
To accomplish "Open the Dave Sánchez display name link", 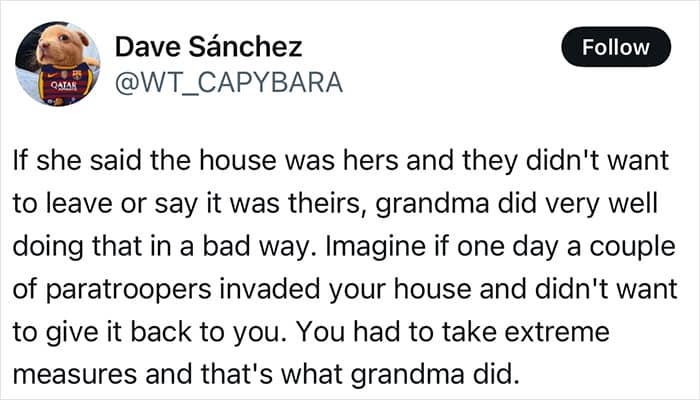I will click(208, 46).
